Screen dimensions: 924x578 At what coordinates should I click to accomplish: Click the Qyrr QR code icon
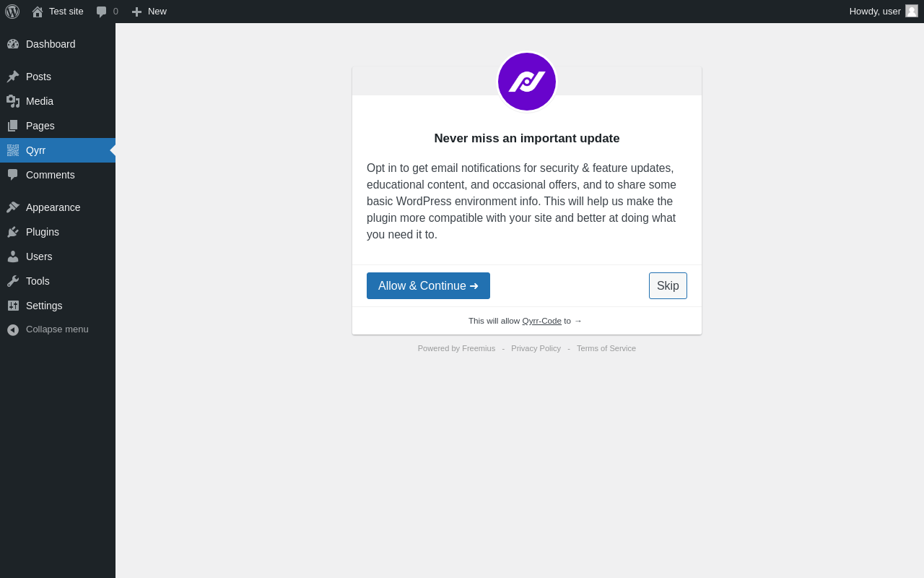(x=13, y=150)
